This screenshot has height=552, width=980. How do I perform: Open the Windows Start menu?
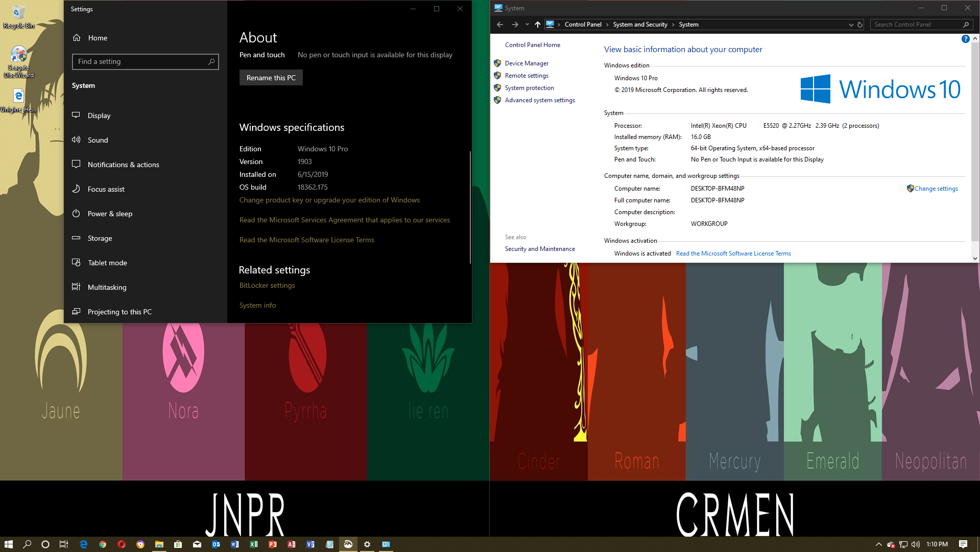[8, 544]
